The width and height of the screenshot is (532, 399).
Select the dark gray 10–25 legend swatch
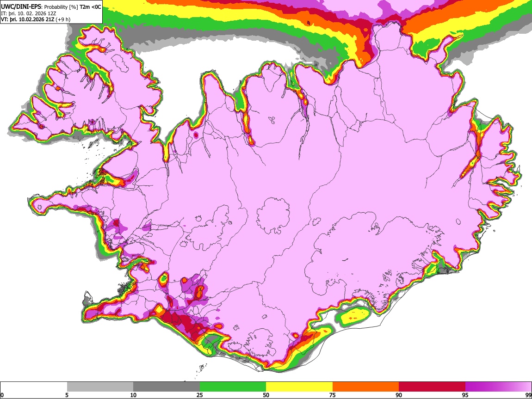(x=167, y=387)
